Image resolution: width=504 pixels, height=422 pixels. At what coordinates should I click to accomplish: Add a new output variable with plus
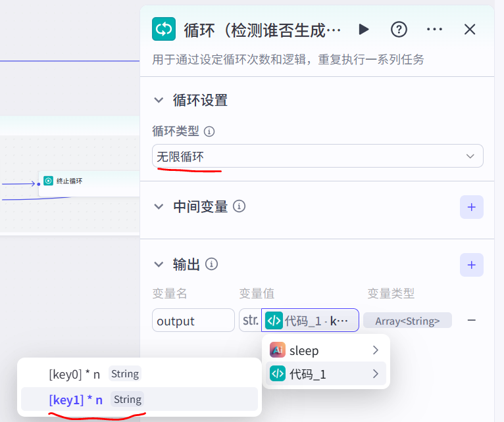(x=472, y=265)
